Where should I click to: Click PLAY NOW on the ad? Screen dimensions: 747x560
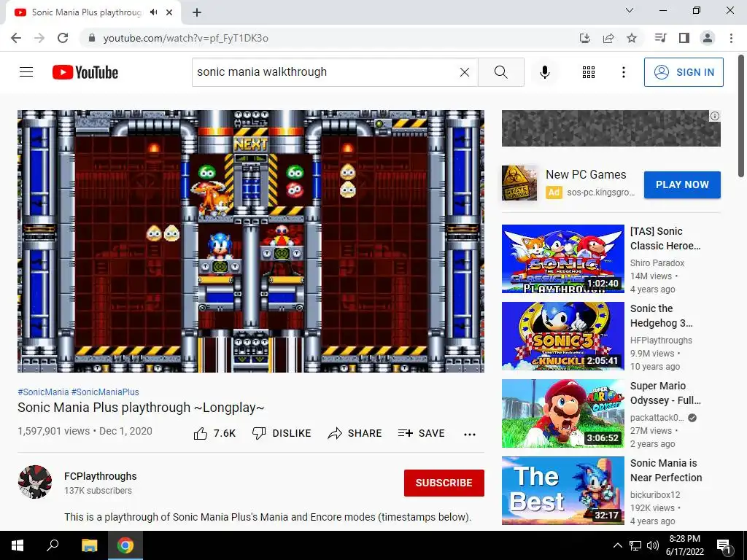pyautogui.click(x=682, y=184)
